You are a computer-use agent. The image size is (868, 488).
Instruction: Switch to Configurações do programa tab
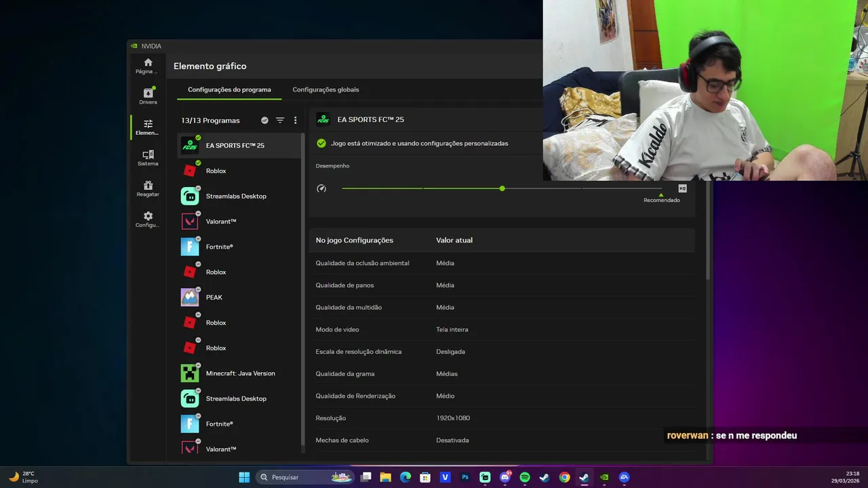(x=229, y=89)
